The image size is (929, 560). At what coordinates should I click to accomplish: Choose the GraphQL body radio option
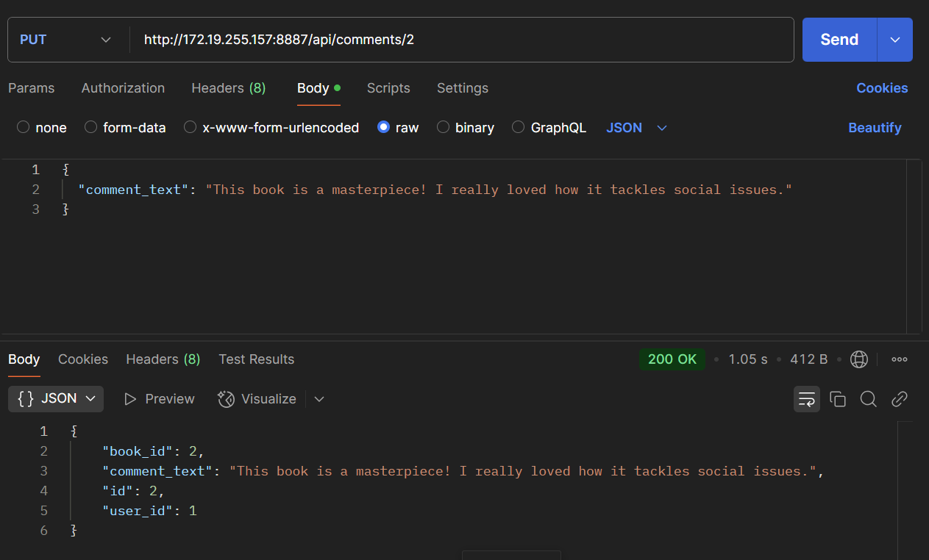[x=518, y=127]
